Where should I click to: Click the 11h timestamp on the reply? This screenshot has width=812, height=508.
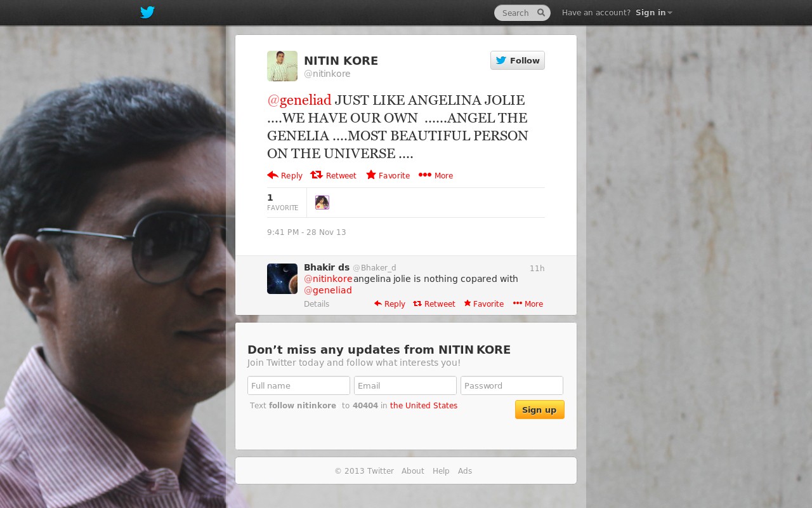click(537, 269)
